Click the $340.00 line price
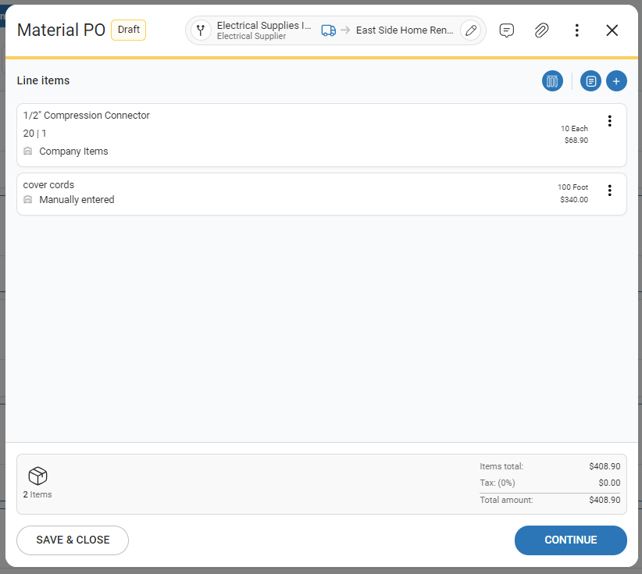Screen dimensions: 642x574 click(x=574, y=200)
